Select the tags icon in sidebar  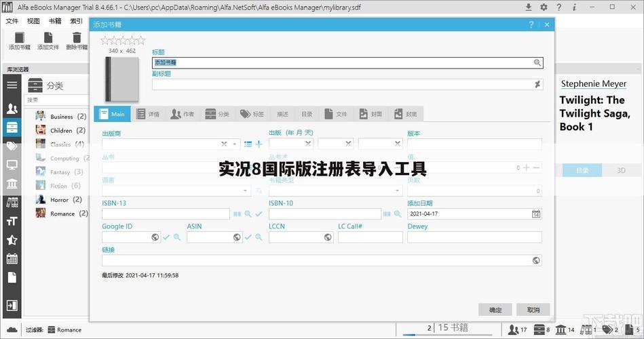click(x=12, y=146)
